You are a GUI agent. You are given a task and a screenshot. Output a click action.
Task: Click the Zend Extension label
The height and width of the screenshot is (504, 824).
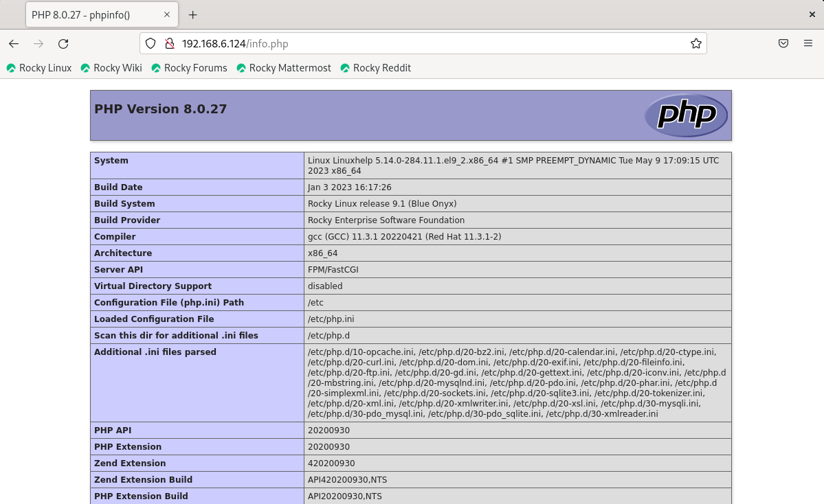click(130, 463)
